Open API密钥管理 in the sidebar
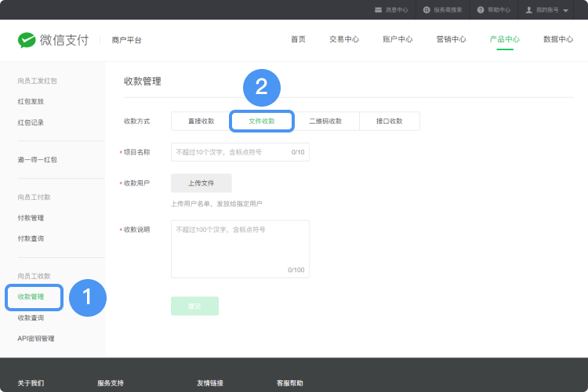 tap(36, 339)
